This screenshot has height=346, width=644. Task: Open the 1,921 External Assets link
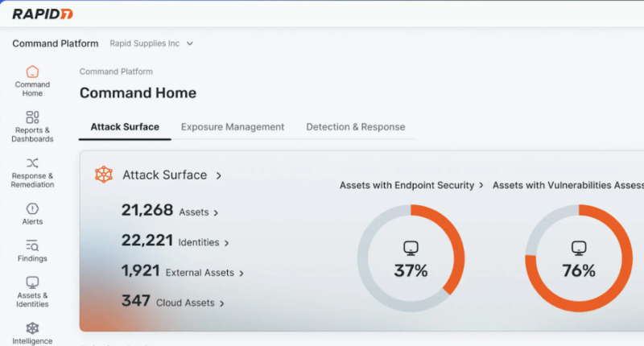coord(182,272)
